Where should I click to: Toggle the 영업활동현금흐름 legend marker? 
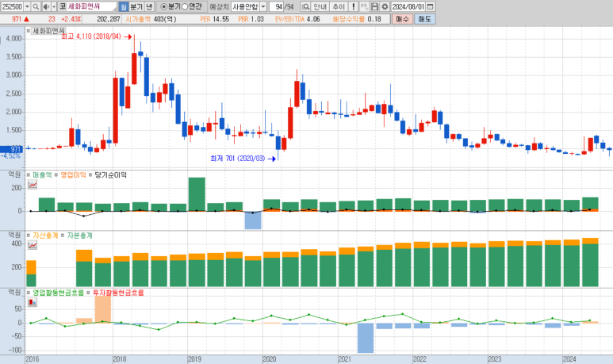coord(29,293)
